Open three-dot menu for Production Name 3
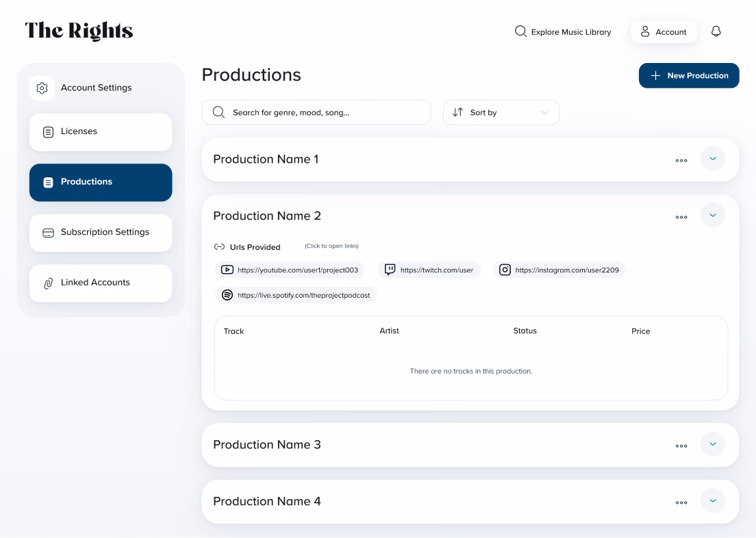The image size is (756, 538). (x=681, y=446)
